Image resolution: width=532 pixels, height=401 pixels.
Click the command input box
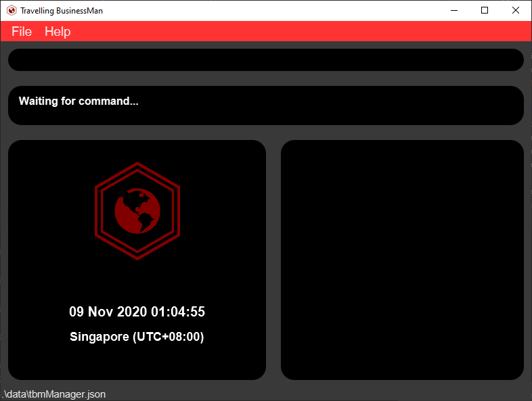tap(265, 60)
